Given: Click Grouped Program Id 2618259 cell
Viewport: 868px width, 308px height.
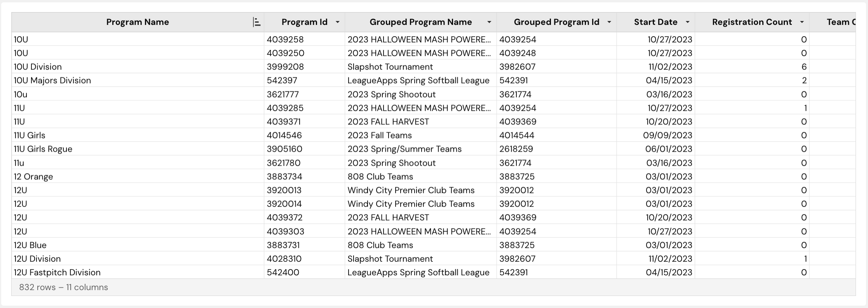Looking at the screenshot, I should coord(556,149).
